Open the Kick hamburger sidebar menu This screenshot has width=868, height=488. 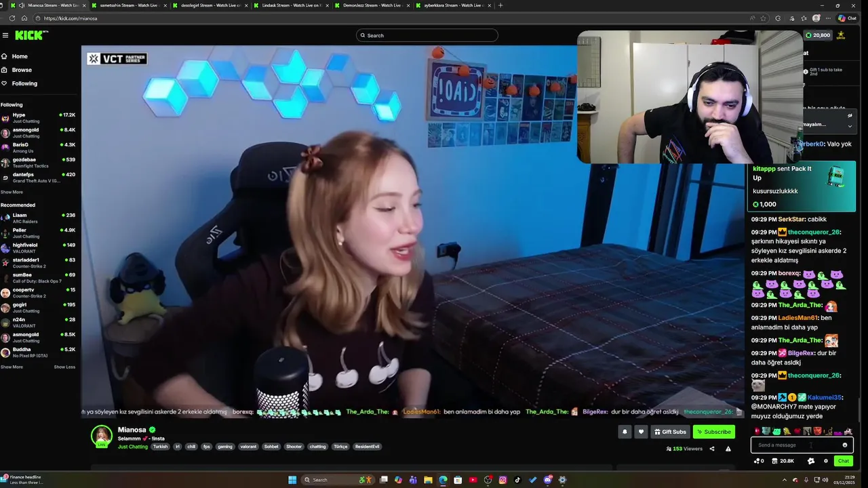point(5,35)
